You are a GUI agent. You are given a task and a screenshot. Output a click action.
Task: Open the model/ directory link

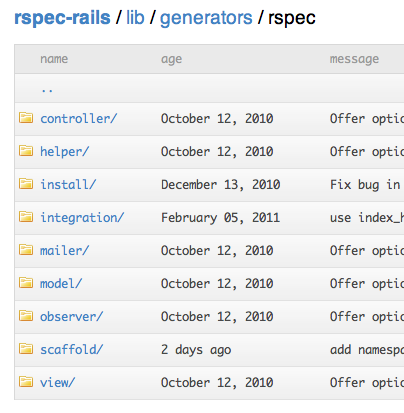pos(61,283)
